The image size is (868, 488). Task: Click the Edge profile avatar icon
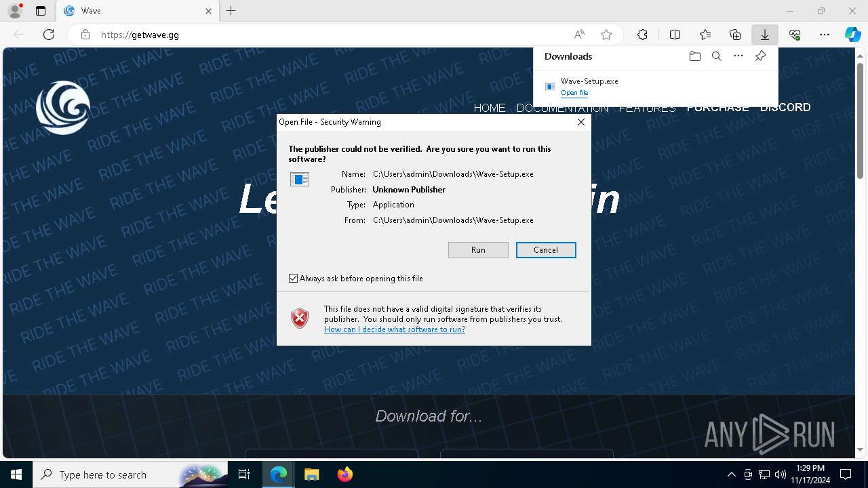point(15,11)
